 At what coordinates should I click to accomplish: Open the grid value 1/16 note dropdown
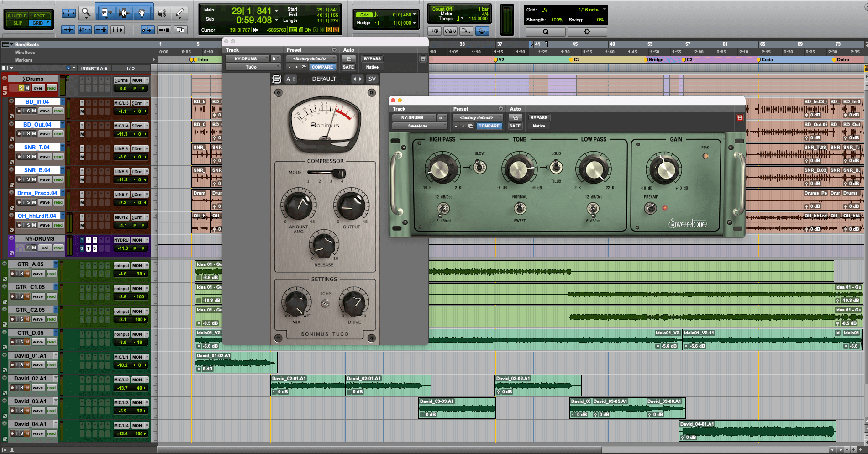pyautogui.click(x=604, y=10)
